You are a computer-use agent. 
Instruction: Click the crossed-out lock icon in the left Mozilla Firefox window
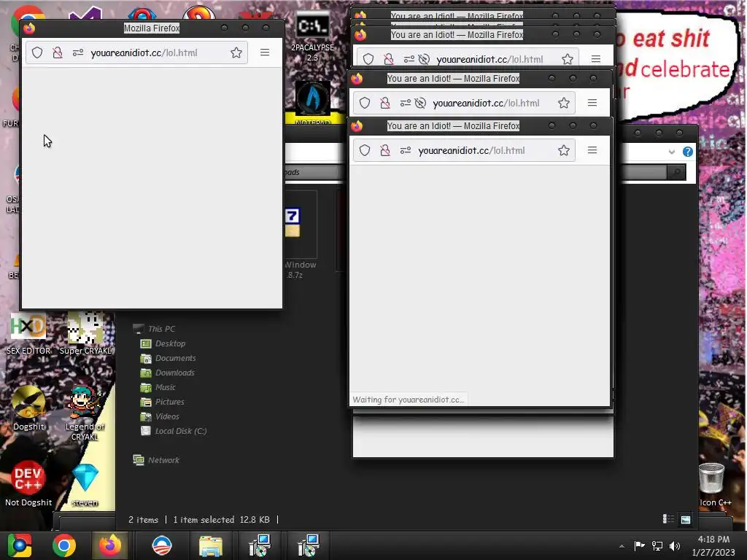click(58, 52)
